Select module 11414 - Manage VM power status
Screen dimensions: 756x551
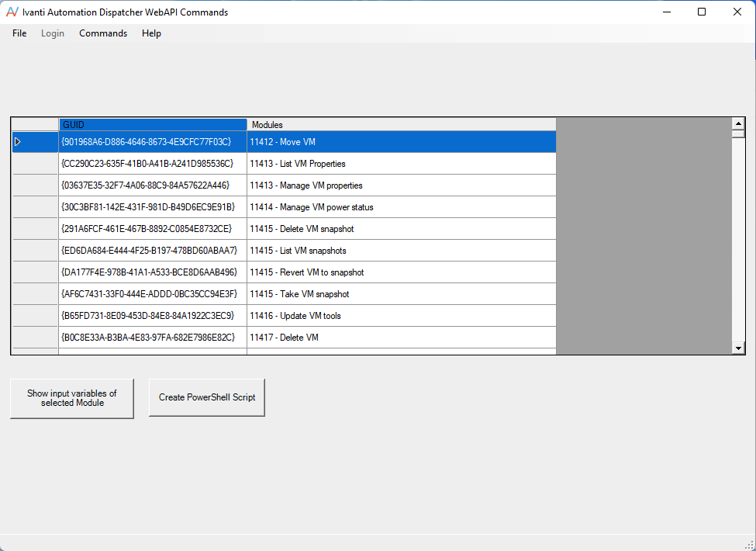pyautogui.click(x=402, y=207)
